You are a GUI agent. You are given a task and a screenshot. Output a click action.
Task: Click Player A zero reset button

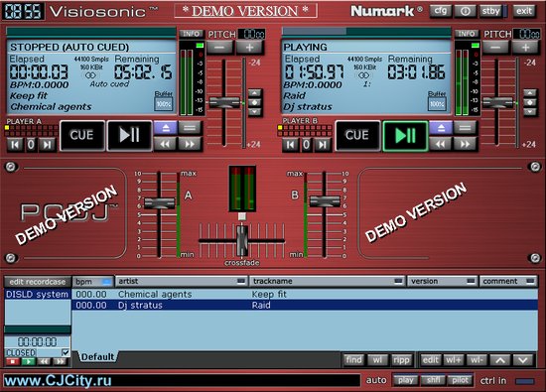coord(31,145)
